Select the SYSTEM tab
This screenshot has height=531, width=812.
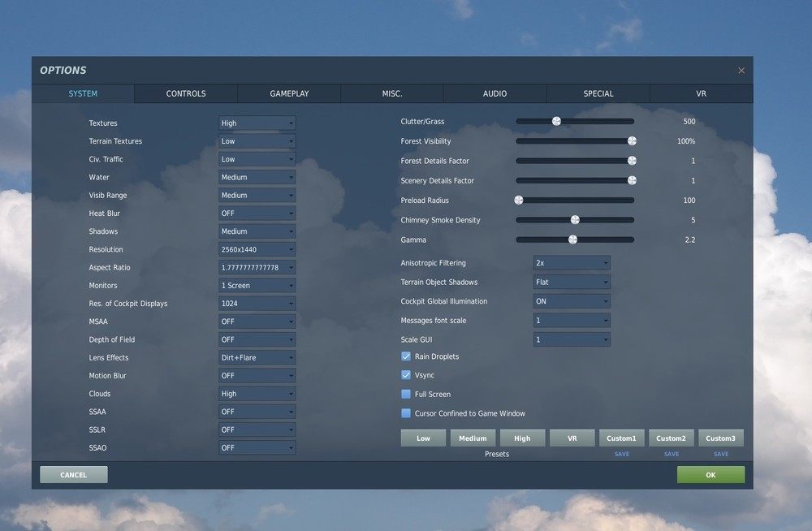coord(83,93)
